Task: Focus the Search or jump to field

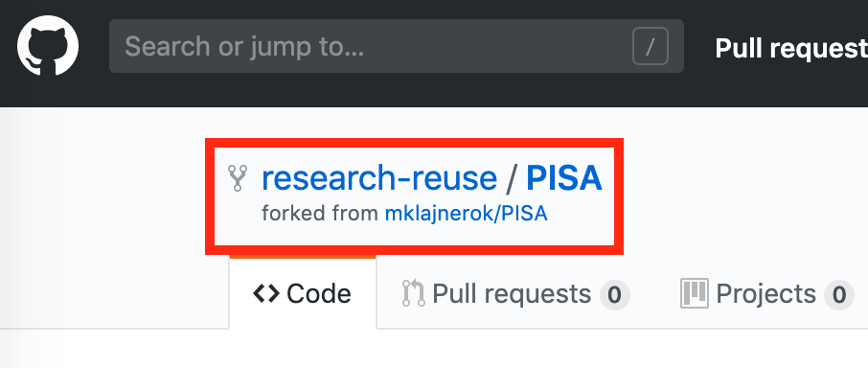Action: 397,46
